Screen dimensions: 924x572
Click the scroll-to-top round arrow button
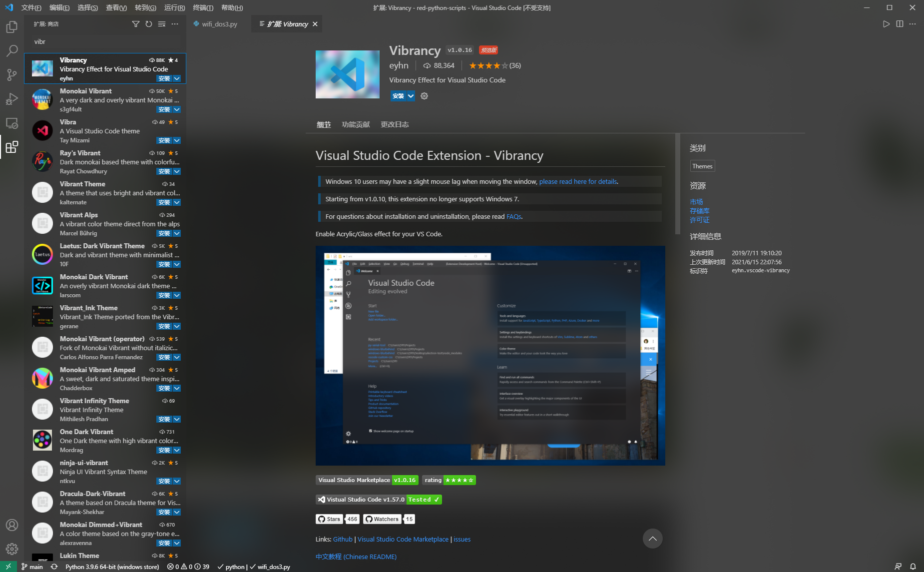click(x=652, y=539)
